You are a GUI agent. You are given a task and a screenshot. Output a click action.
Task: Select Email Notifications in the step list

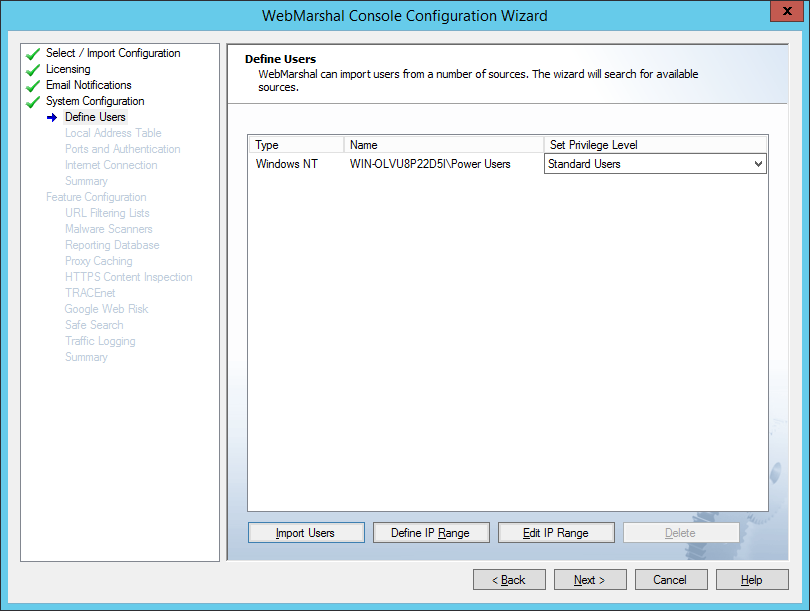(x=89, y=85)
